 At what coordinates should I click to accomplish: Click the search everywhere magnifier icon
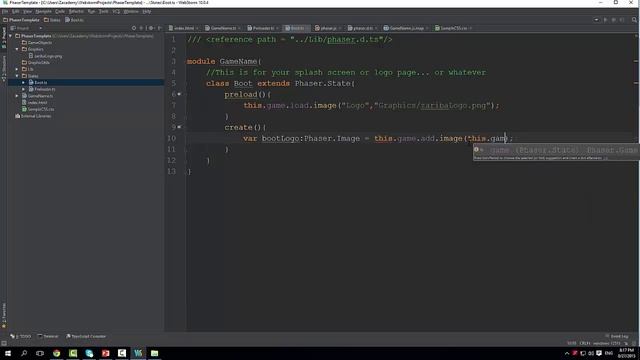click(634, 20)
